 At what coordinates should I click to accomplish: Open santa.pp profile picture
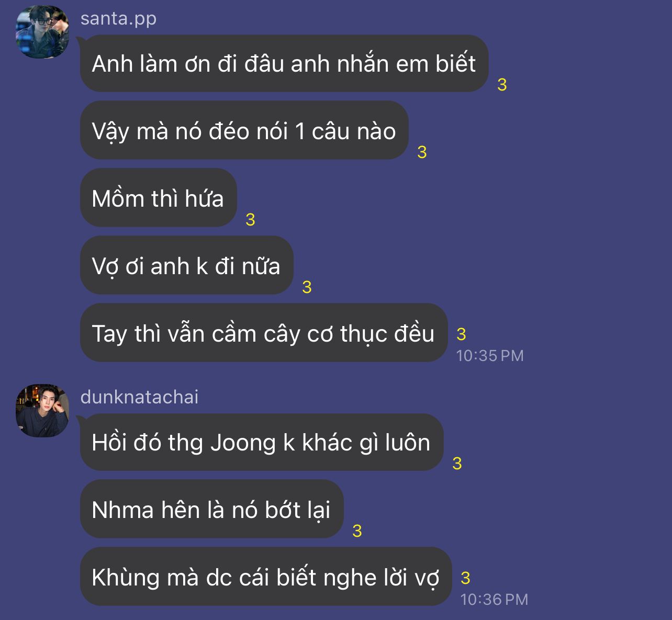[x=42, y=32]
